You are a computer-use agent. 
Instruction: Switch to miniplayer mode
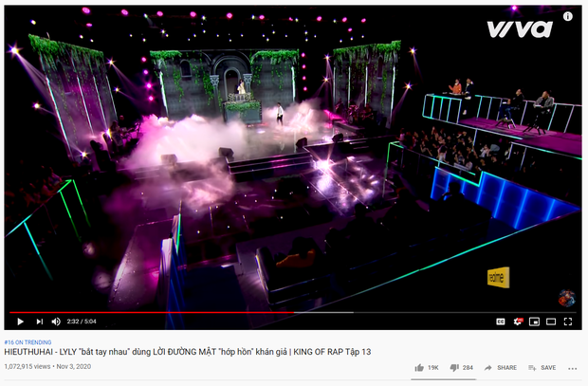click(534, 322)
